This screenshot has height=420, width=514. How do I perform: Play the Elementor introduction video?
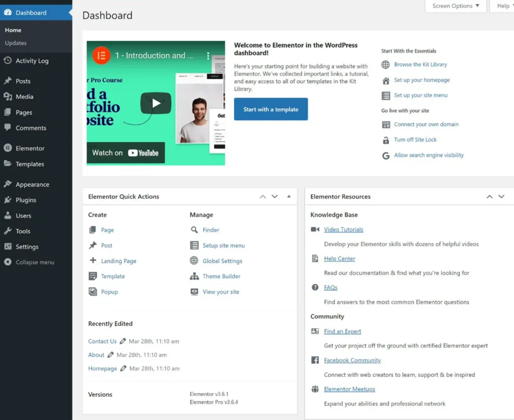point(156,103)
